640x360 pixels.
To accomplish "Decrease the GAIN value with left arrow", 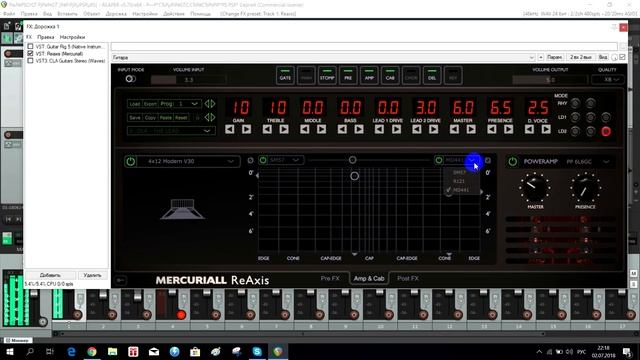I will 230,129.
